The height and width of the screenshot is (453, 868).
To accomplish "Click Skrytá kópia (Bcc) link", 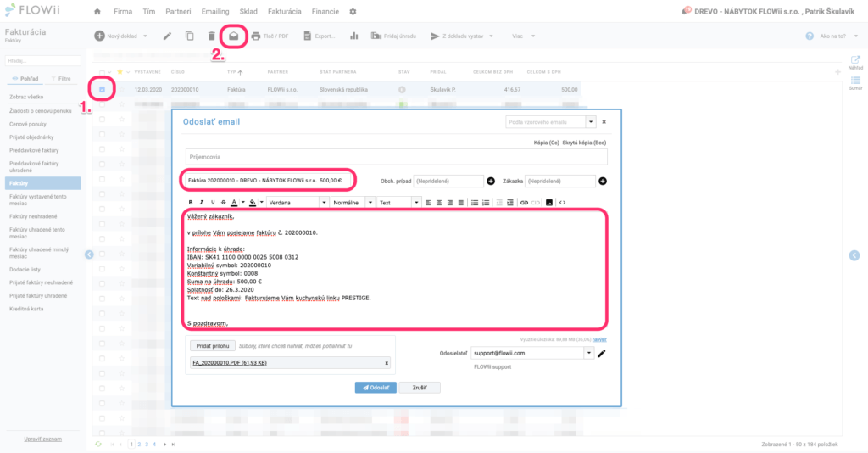I will pos(584,143).
